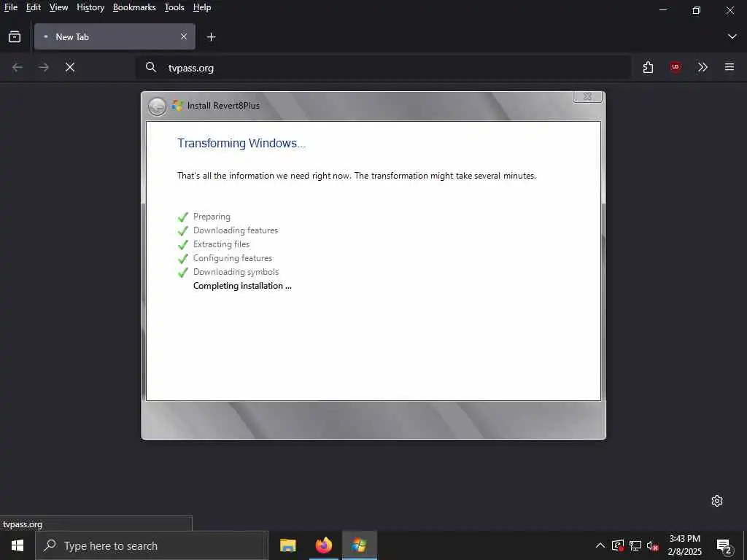
Task: Click the Extracting files label
Action: coord(221,244)
